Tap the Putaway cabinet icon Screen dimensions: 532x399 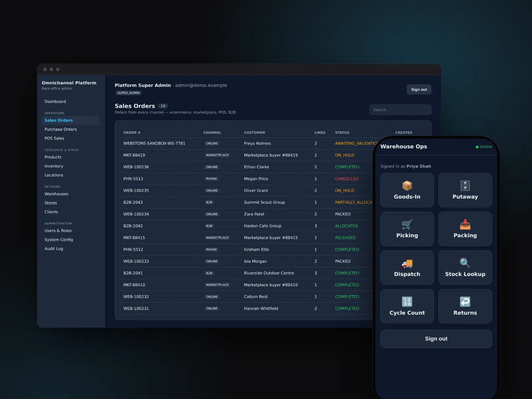465,186
